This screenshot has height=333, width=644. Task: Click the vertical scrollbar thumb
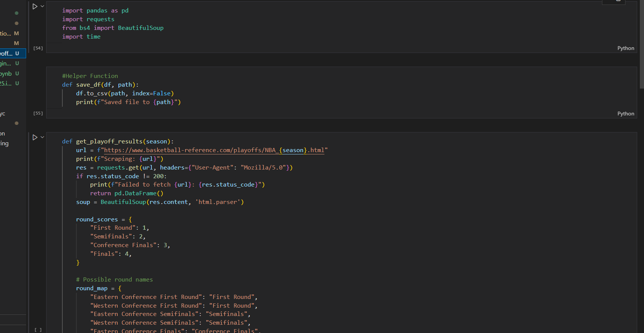pos(641,44)
